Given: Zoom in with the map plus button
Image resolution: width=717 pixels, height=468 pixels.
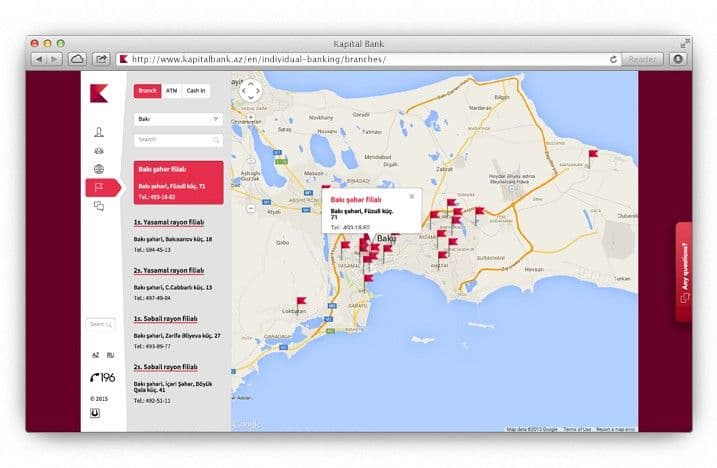Looking at the screenshot, I should point(251,118).
